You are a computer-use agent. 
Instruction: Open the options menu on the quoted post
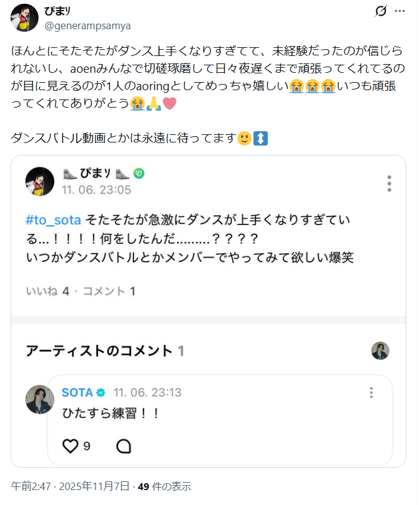(389, 184)
